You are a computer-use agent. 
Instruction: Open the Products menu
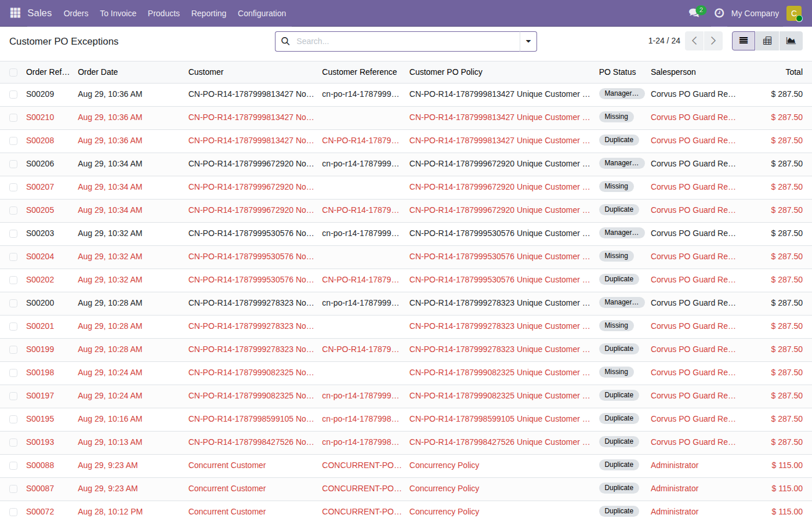pos(164,13)
